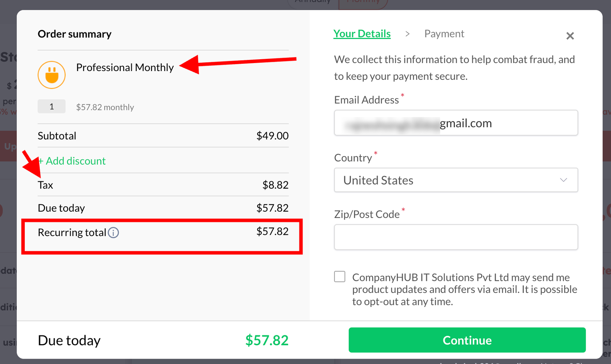Click the orange plug product icon
The image size is (611, 364).
point(52,75)
